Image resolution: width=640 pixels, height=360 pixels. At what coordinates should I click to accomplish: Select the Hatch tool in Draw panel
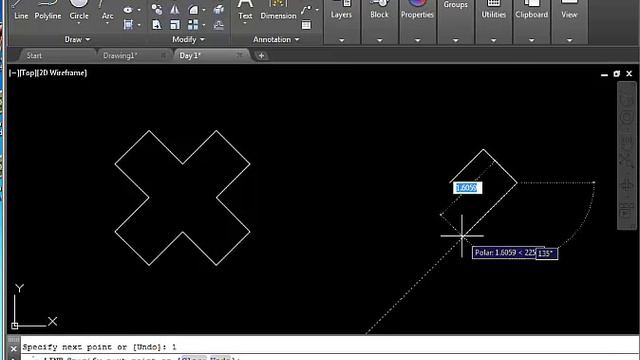[x=128, y=24]
